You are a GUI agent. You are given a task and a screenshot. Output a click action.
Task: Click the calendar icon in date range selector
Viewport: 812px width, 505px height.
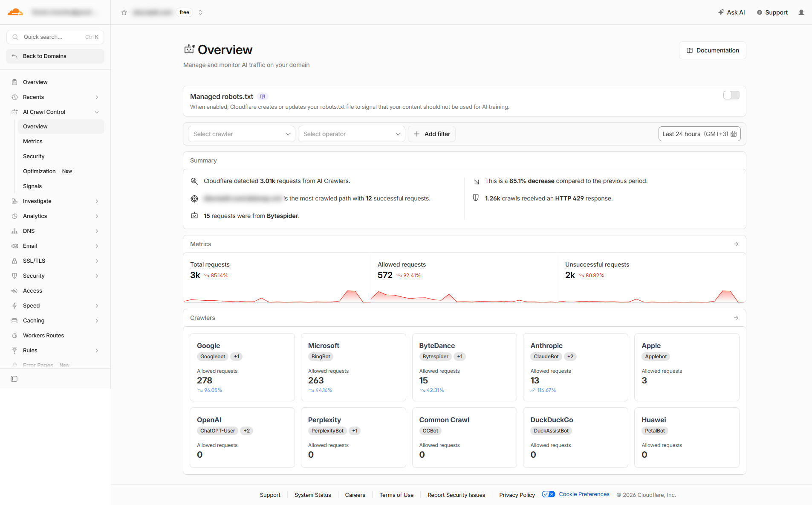point(734,134)
